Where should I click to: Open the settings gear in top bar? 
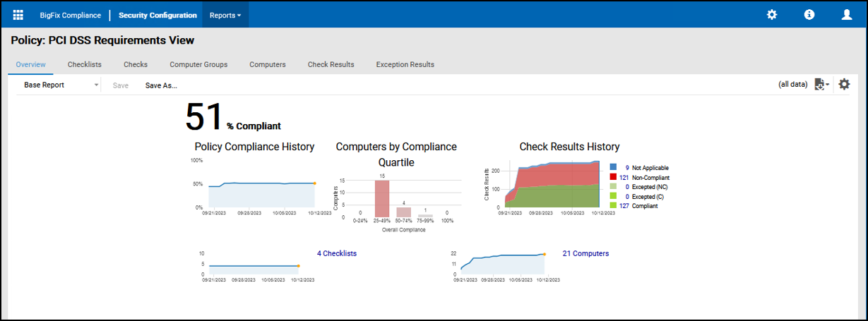coord(772,15)
